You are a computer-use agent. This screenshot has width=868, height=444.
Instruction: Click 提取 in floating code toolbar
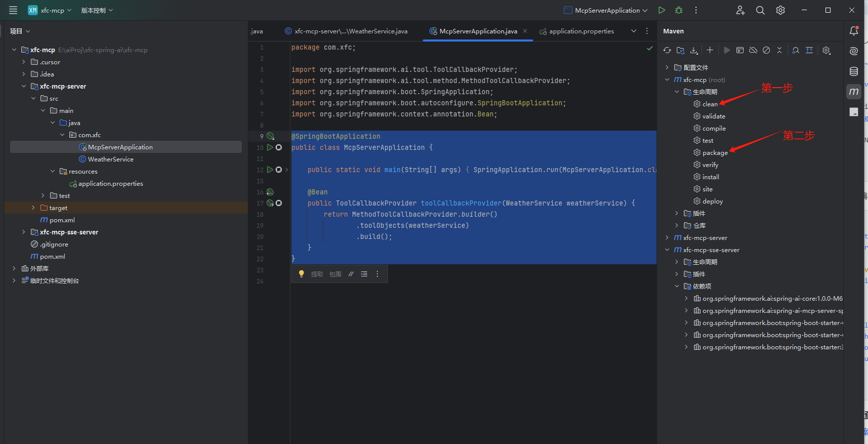point(317,274)
